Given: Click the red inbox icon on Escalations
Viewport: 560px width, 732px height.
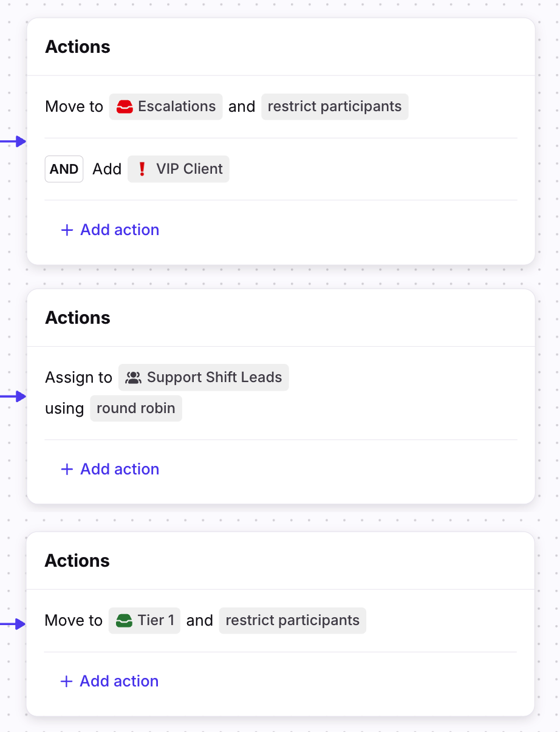Looking at the screenshot, I should point(124,107).
